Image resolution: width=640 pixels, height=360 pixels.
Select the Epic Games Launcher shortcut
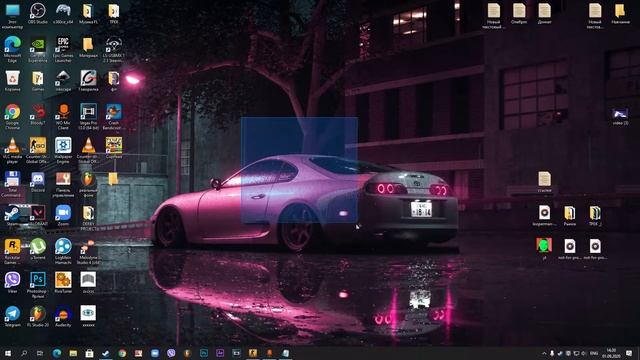pos(63,44)
